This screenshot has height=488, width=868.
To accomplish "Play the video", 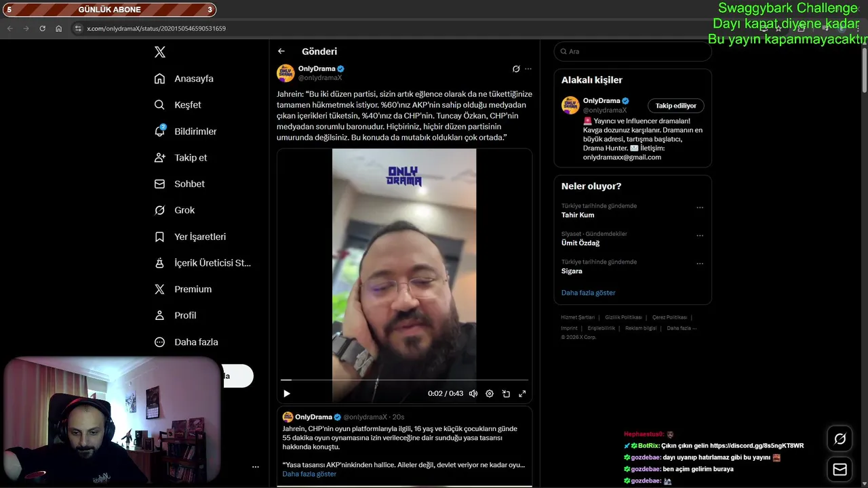I will tap(287, 394).
